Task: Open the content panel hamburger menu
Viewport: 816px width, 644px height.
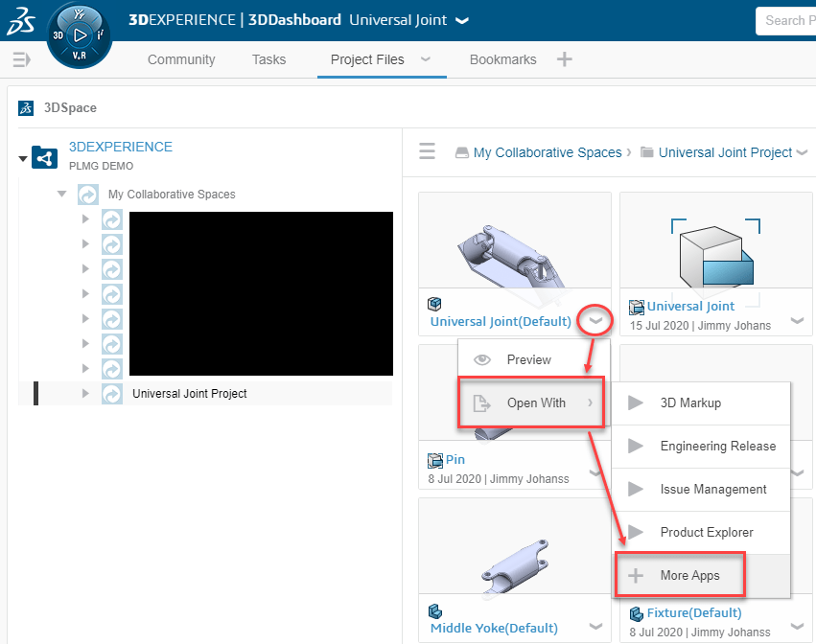Action: point(428,151)
